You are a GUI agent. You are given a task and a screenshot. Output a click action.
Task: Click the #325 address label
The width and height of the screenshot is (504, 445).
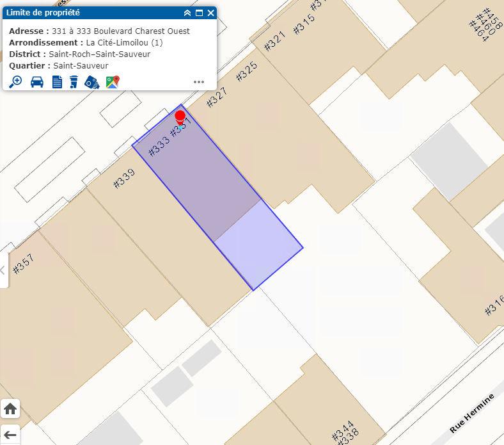pyautogui.click(x=246, y=71)
